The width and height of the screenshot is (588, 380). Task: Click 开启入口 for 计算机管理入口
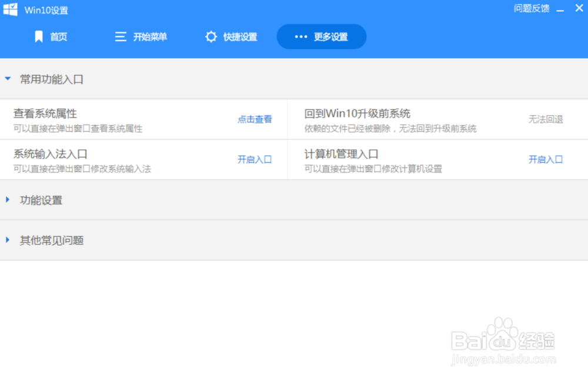546,159
